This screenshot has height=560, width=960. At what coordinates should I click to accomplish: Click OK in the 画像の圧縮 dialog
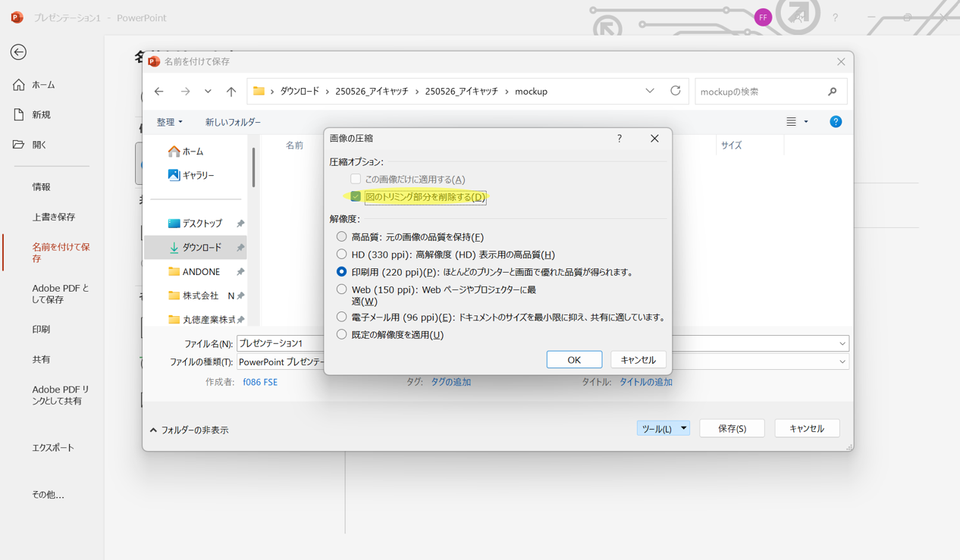(x=574, y=360)
